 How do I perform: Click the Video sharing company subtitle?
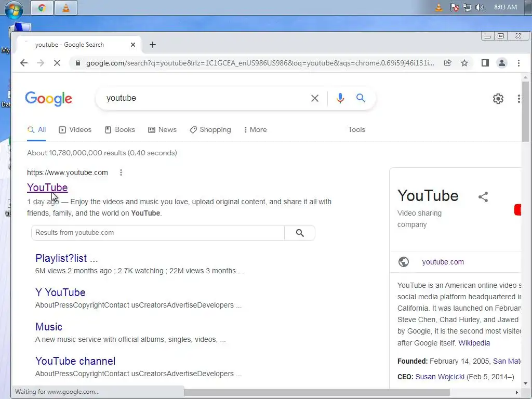419,219
